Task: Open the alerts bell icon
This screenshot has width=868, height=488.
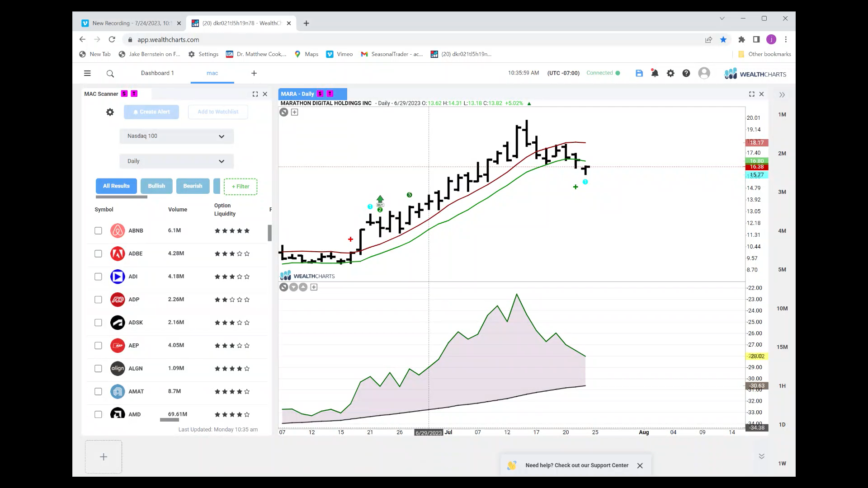Action: click(655, 73)
